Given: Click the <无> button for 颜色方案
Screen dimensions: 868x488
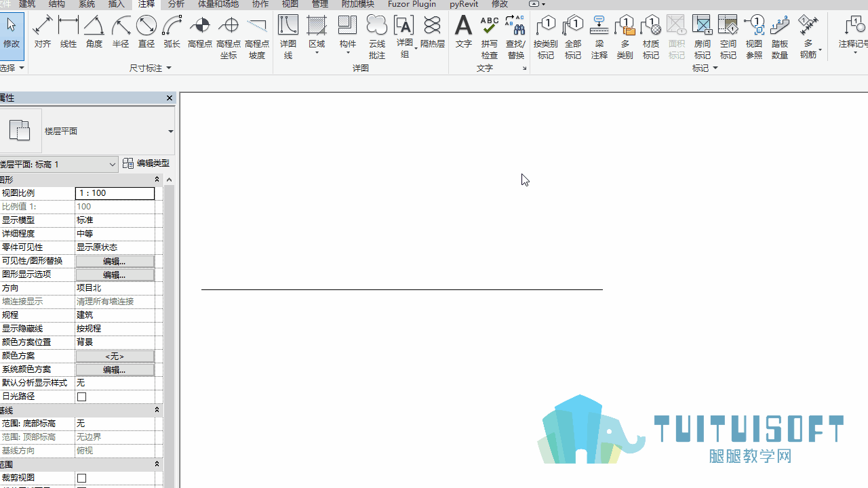Looking at the screenshot, I should (115, 356).
